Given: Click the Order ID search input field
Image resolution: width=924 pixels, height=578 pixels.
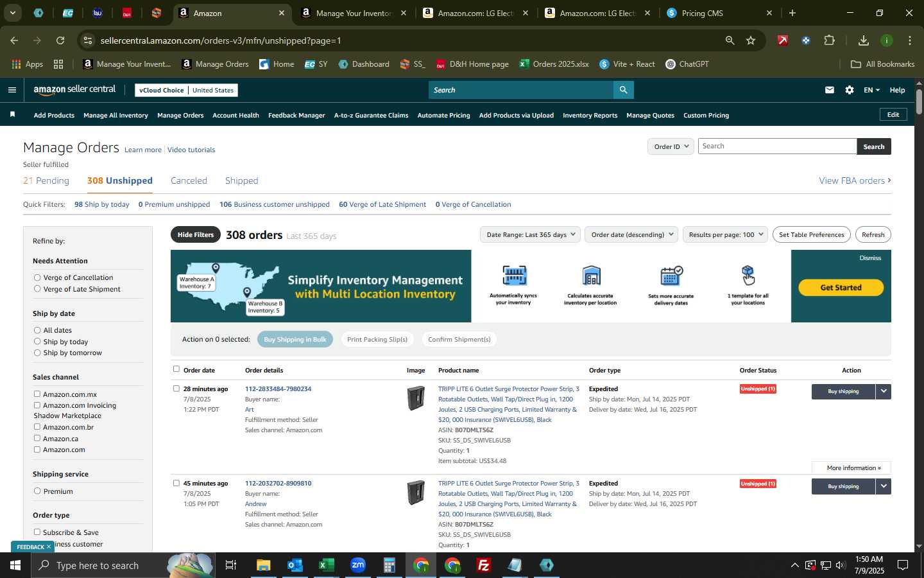Looking at the screenshot, I should tap(777, 146).
